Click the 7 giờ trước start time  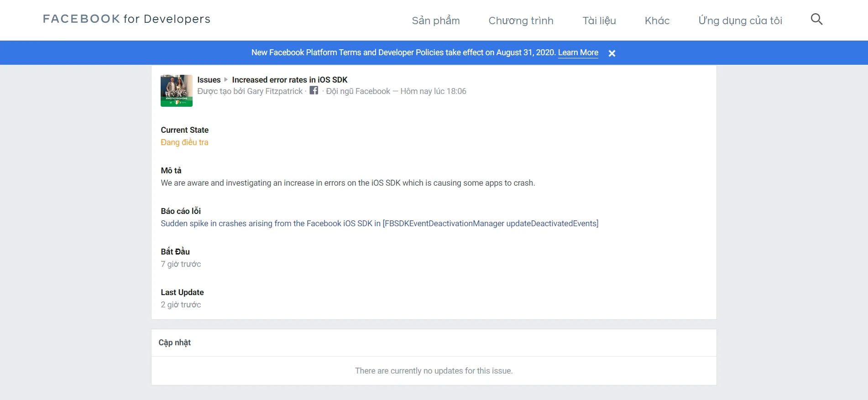[181, 264]
